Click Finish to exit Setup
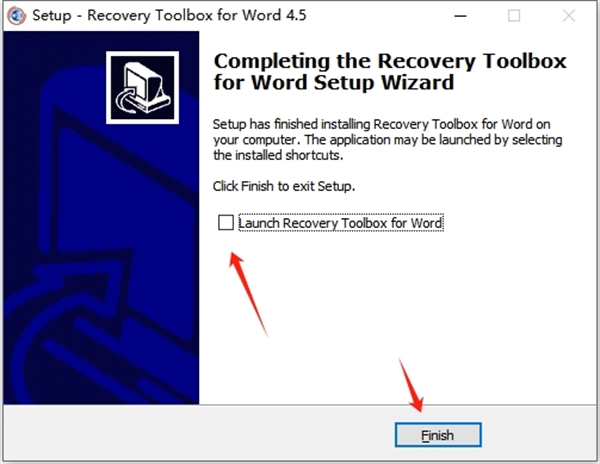600x464 pixels. [438, 435]
